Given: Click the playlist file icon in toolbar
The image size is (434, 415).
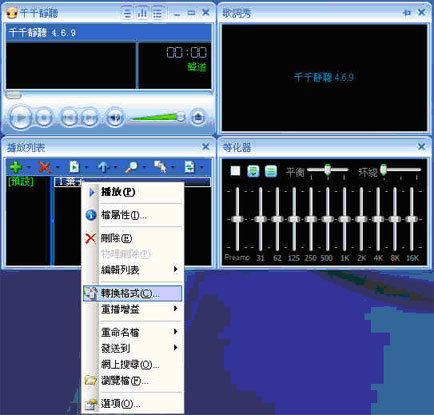Looking at the screenshot, I should tap(74, 167).
